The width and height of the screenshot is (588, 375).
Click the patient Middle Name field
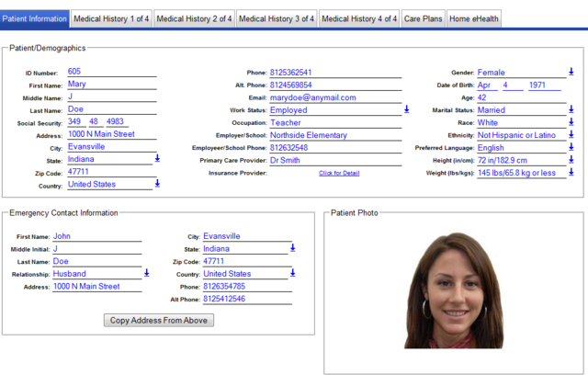tap(112, 97)
